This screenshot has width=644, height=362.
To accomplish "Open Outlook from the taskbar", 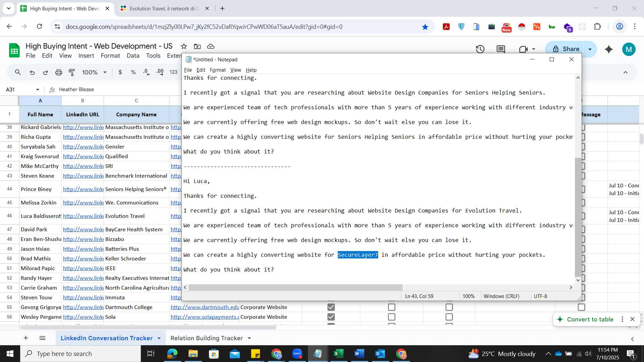I will pos(380,354).
